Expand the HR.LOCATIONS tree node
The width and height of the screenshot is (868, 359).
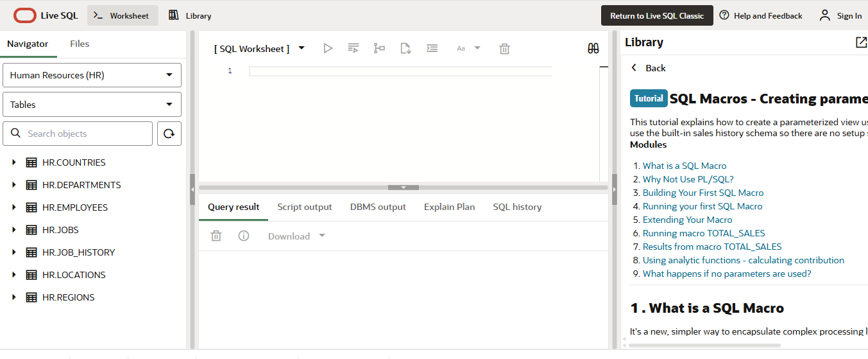[x=14, y=275]
